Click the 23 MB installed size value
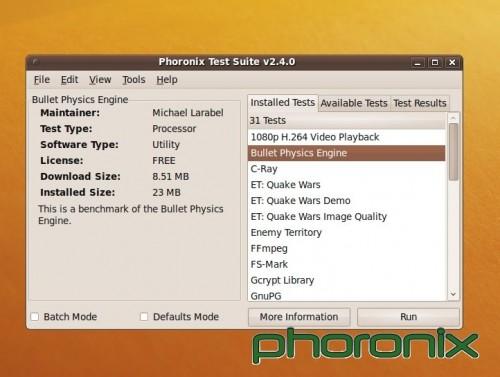Screen dimensions: 500x377 pyautogui.click(x=166, y=192)
